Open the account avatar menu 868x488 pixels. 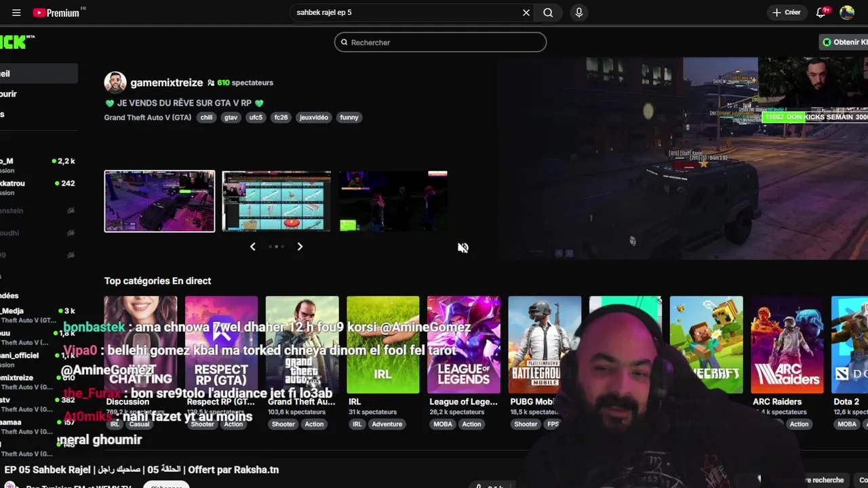tap(847, 12)
